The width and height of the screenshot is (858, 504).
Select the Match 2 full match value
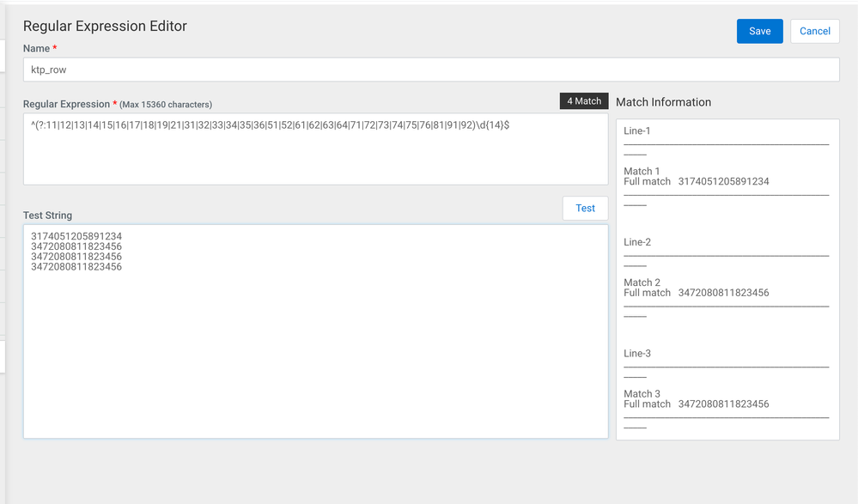tap(723, 293)
